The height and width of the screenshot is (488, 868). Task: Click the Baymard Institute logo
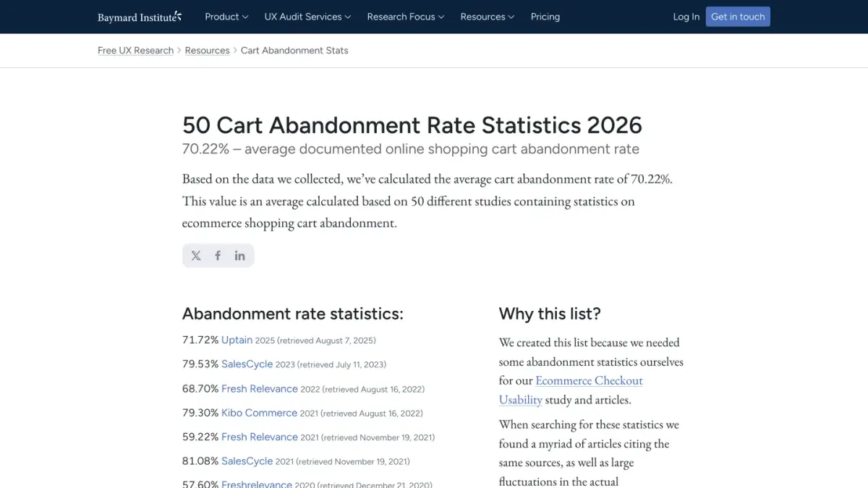coord(140,17)
